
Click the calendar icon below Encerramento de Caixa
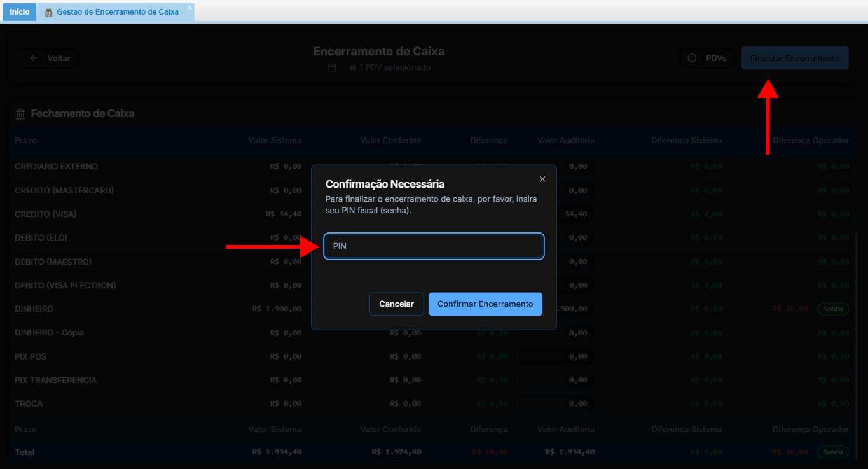(x=332, y=67)
